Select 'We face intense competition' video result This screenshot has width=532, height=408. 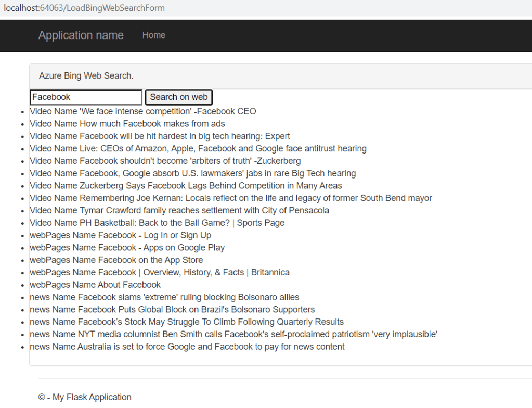[143, 111]
